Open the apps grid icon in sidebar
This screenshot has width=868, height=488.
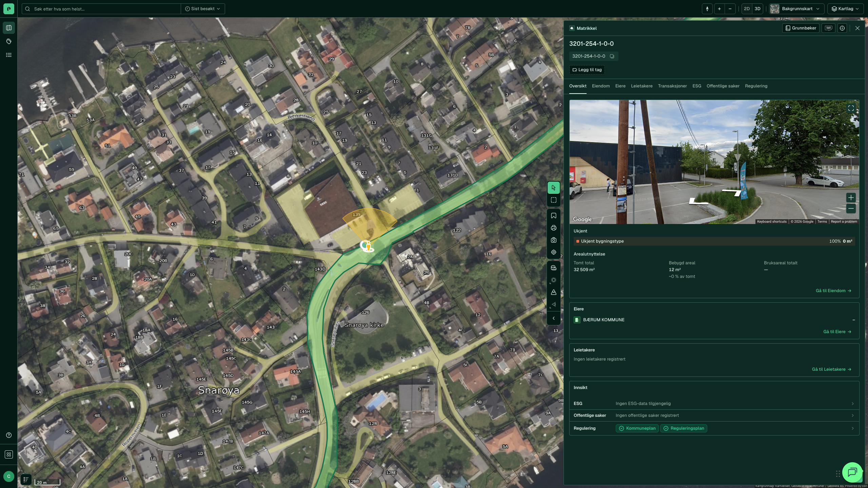[x=9, y=454]
